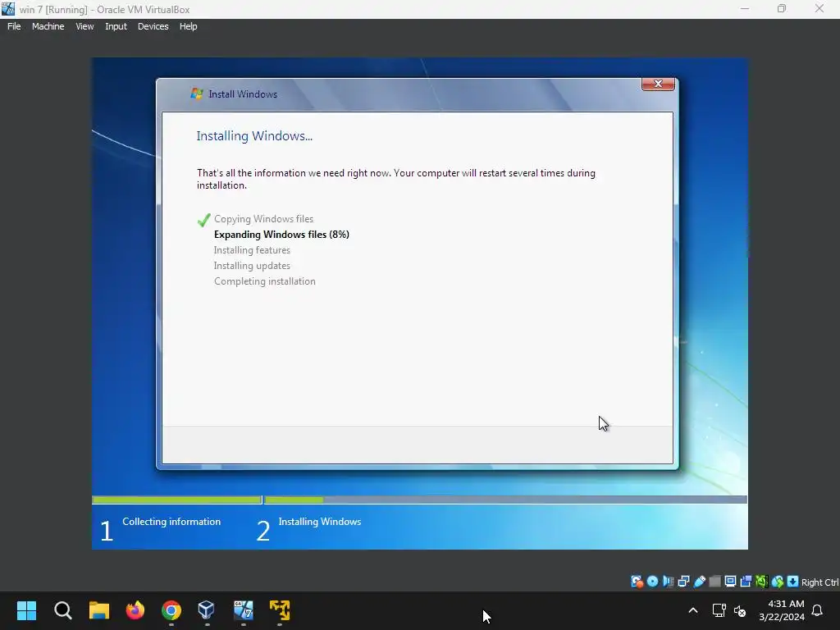Click the audio status icon

click(668, 582)
